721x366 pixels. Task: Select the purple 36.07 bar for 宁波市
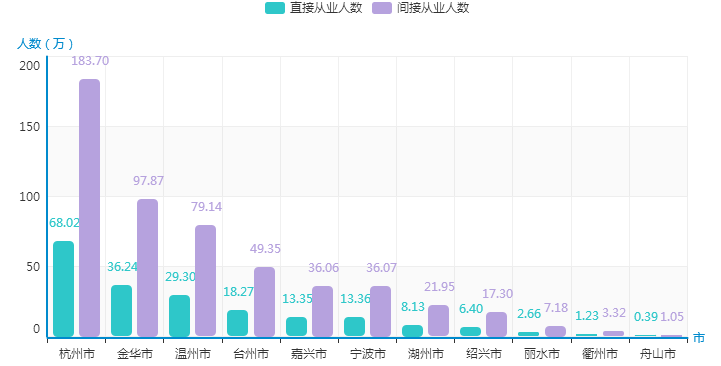coord(380,311)
